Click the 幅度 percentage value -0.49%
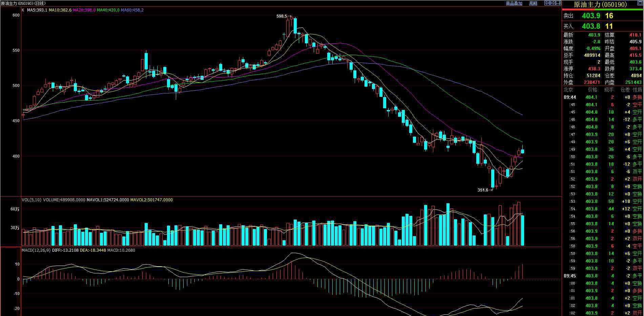 [593, 49]
